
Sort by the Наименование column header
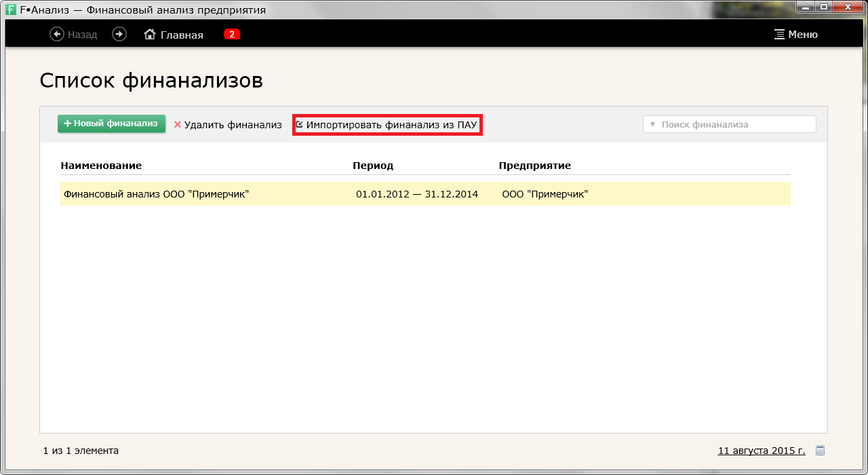[101, 166]
